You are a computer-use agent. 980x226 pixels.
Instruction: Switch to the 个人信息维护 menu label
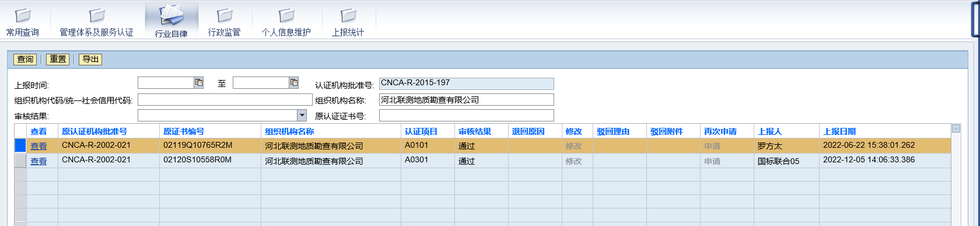click(x=286, y=33)
